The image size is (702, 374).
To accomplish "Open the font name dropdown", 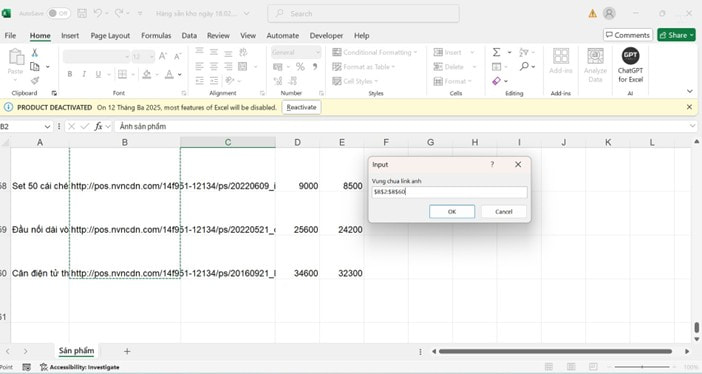I will (x=127, y=56).
